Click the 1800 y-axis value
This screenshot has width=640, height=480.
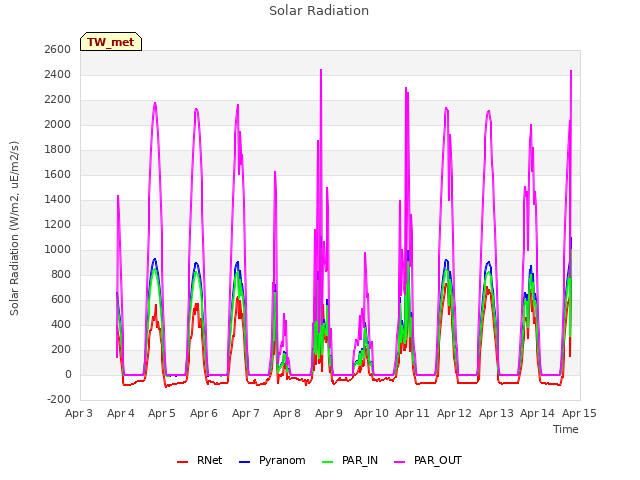[x=58, y=149]
